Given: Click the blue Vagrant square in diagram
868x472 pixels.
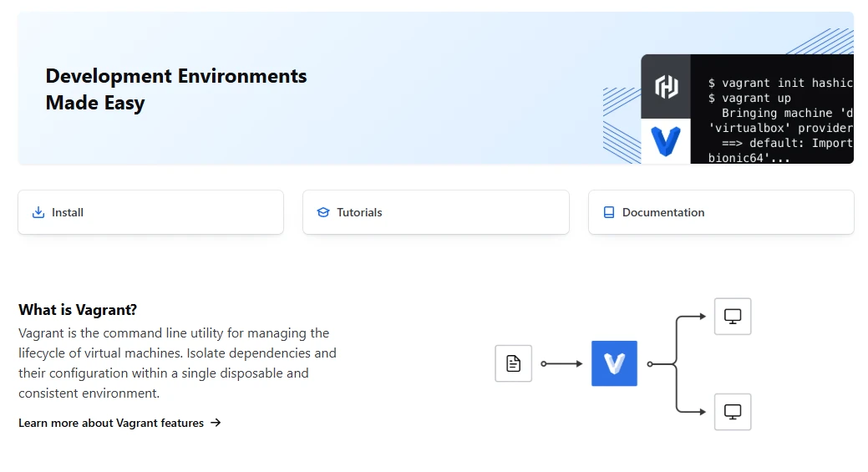Looking at the screenshot, I should tap(614, 363).
